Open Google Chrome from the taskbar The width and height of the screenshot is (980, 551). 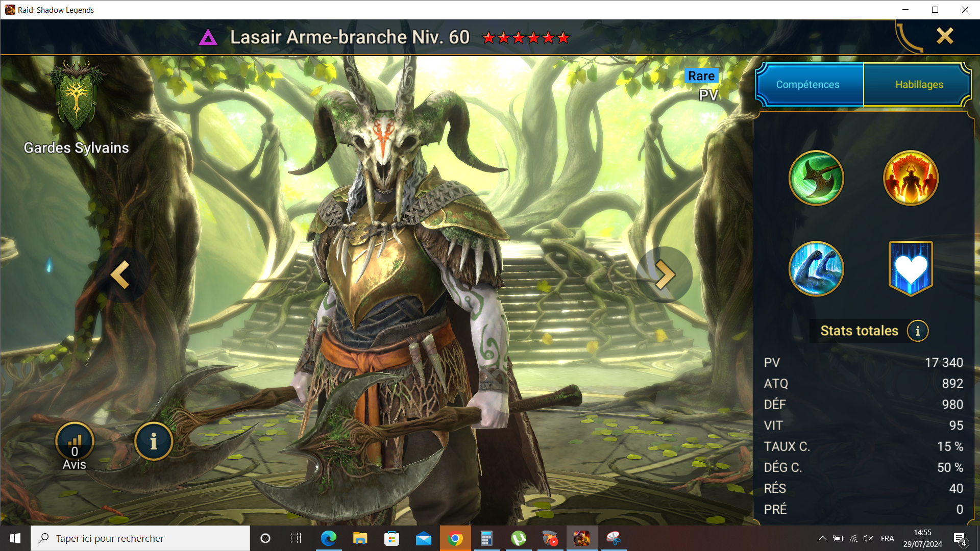pos(454,538)
